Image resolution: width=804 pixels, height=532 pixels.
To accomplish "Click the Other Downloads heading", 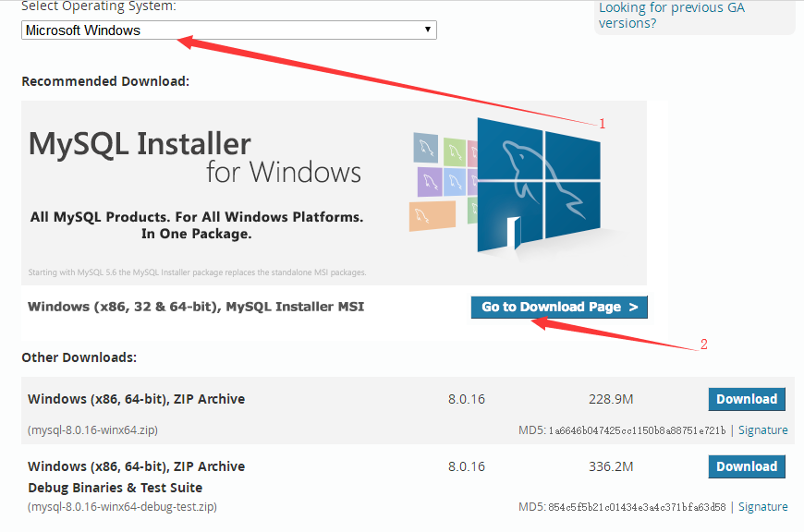I will (79, 357).
